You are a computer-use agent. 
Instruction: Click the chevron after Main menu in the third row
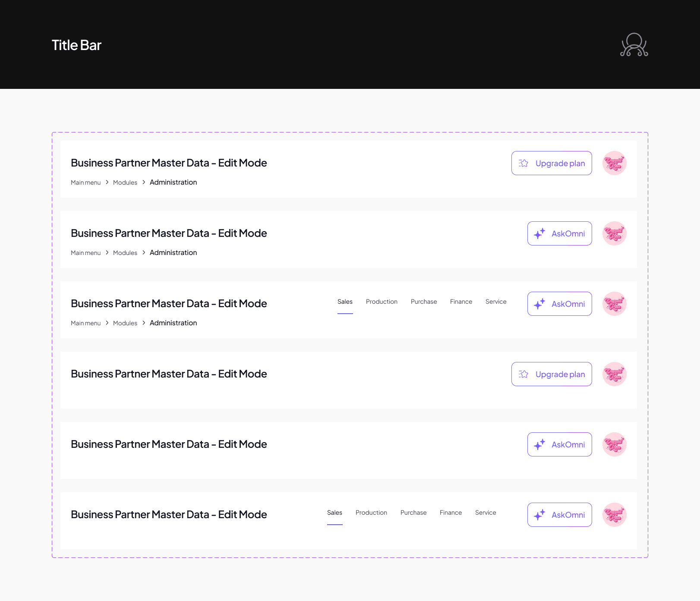pos(107,323)
